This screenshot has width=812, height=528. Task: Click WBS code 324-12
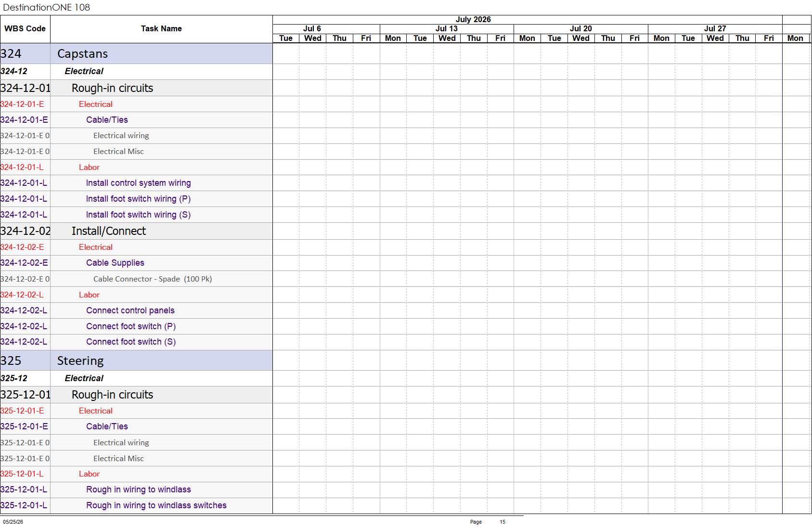pyautogui.click(x=14, y=71)
